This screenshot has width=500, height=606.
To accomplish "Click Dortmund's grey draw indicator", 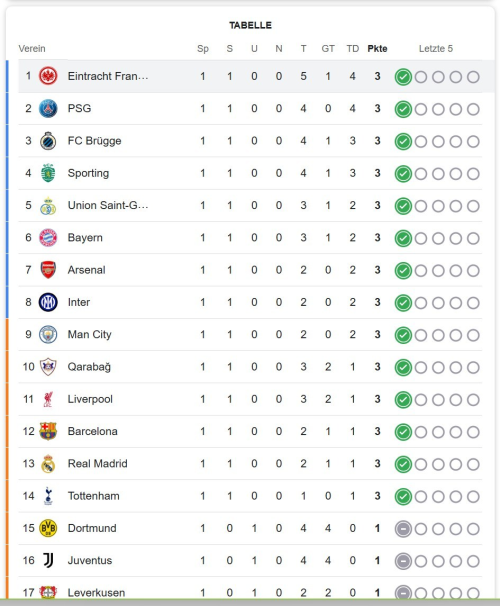I will pos(403,529).
